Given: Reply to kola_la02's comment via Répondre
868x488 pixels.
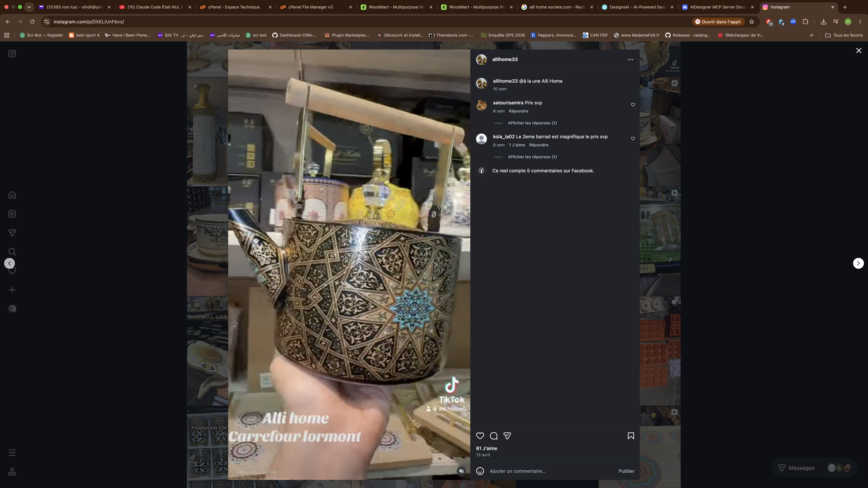Looking at the screenshot, I should point(538,145).
